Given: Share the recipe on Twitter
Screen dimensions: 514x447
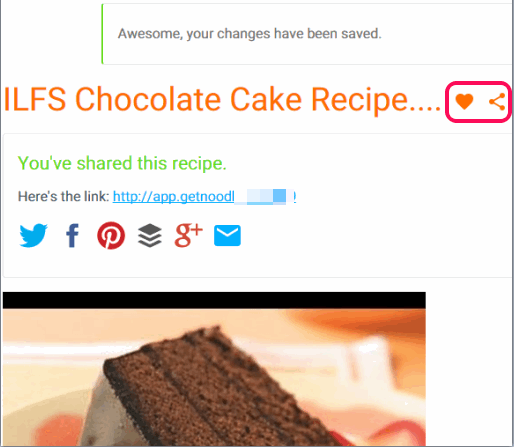Looking at the screenshot, I should point(33,235).
